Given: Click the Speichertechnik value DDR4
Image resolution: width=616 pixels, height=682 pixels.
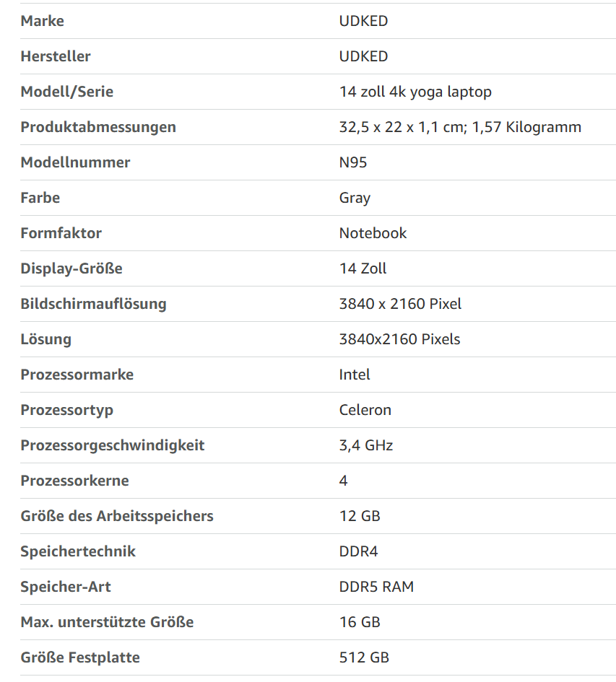Looking at the screenshot, I should pos(359,551).
